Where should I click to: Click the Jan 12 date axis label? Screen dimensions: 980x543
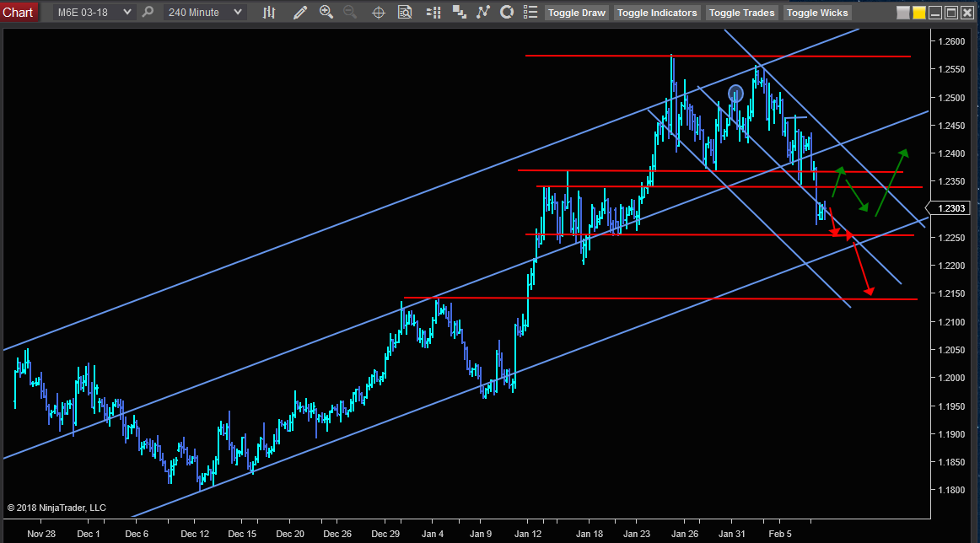(528, 534)
